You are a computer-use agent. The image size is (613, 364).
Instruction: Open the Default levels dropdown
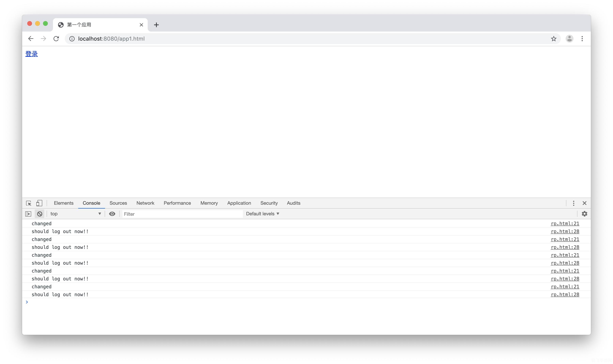(x=262, y=214)
